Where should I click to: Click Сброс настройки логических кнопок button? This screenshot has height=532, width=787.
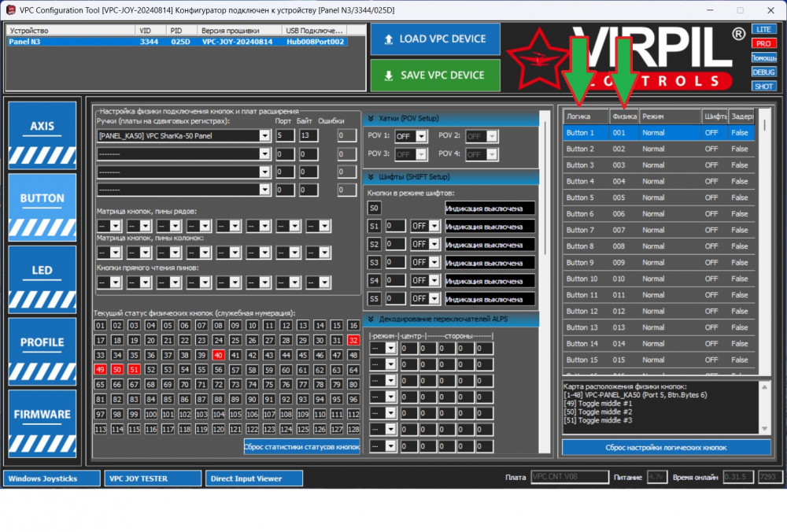click(x=666, y=448)
